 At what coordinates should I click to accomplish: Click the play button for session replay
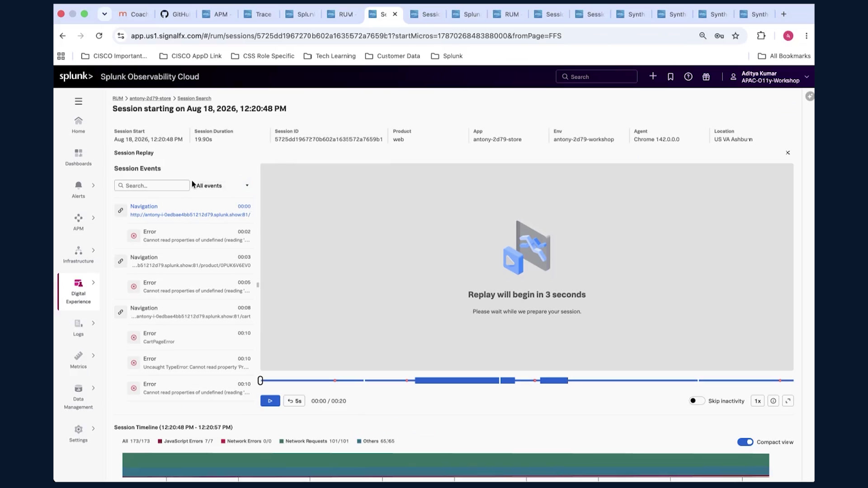270,401
